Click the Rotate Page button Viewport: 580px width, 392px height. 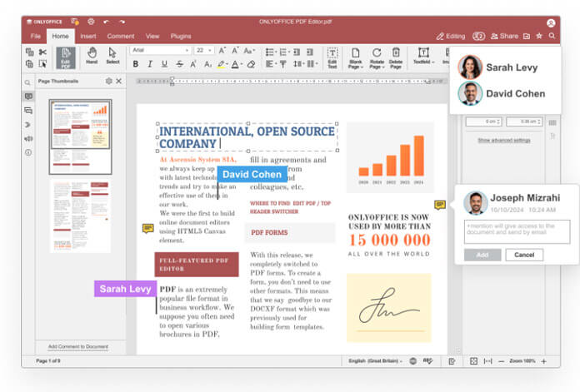(x=377, y=58)
